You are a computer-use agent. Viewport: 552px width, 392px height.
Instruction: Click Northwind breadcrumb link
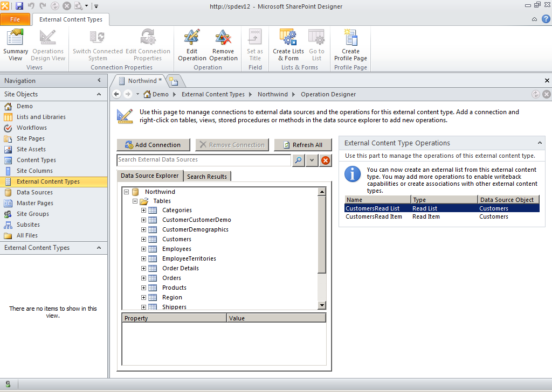(x=272, y=94)
